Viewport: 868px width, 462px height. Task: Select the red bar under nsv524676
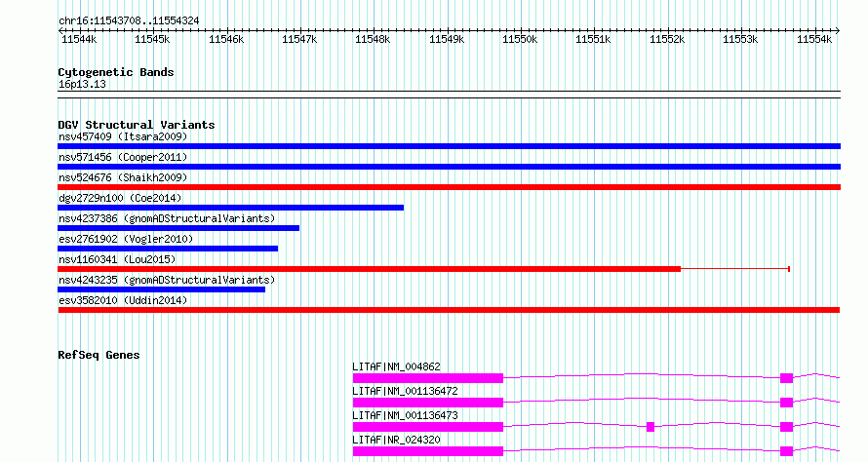pyautogui.click(x=449, y=187)
